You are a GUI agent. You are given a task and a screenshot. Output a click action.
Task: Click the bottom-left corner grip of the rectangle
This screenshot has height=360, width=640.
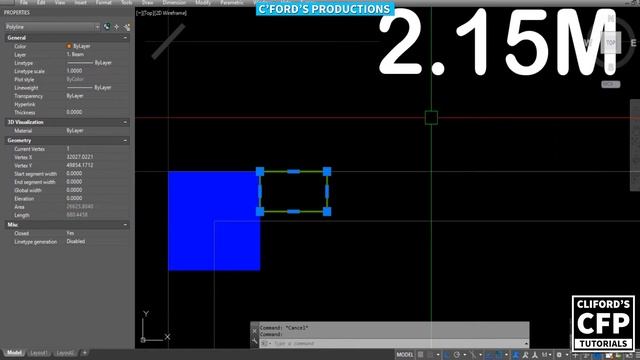(x=260, y=211)
